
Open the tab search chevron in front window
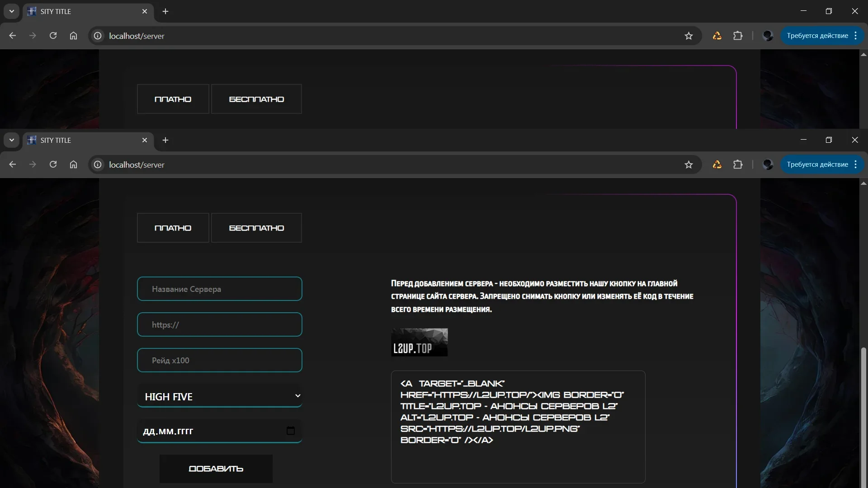(12, 140)
